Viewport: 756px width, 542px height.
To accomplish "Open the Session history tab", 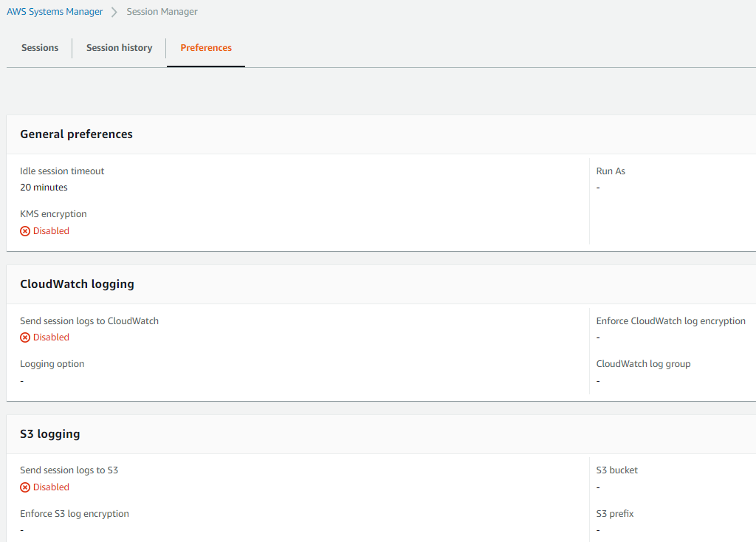I will pos(119,48).
